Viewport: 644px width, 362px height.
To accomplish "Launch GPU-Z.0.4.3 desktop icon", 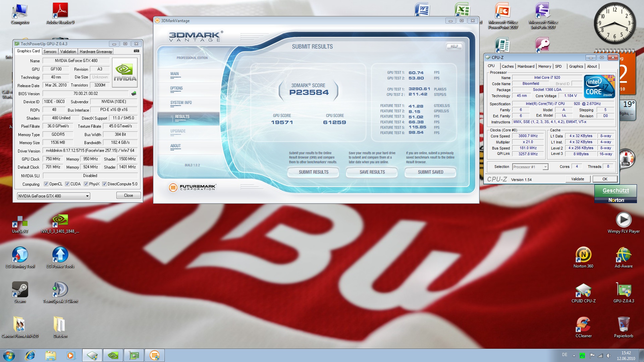I will point(624,292).
